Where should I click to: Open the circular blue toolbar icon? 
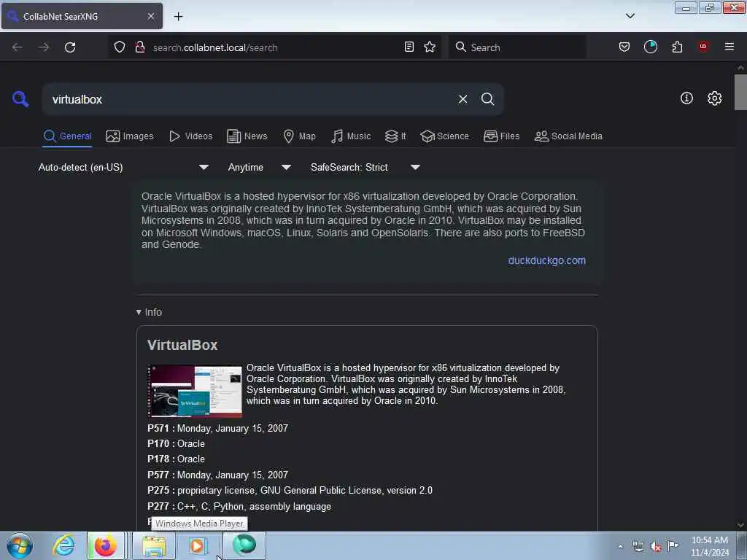point(650,47)
